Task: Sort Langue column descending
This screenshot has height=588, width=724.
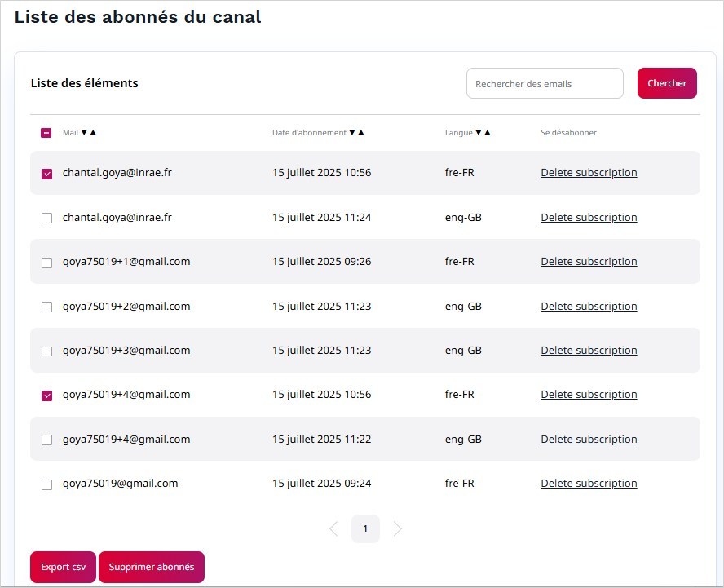Action: click(x=479, y=132)
